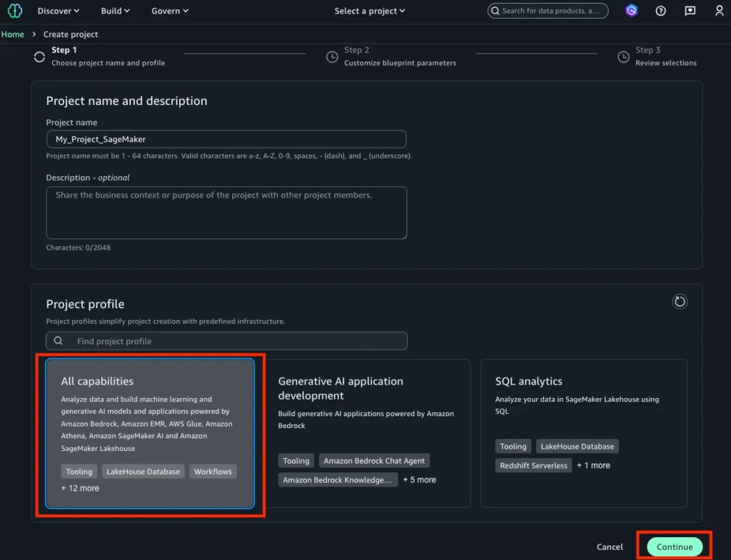Open the Build dropdown menu
The height and width of the screenshot is (560, 731).
pos(116,11)
